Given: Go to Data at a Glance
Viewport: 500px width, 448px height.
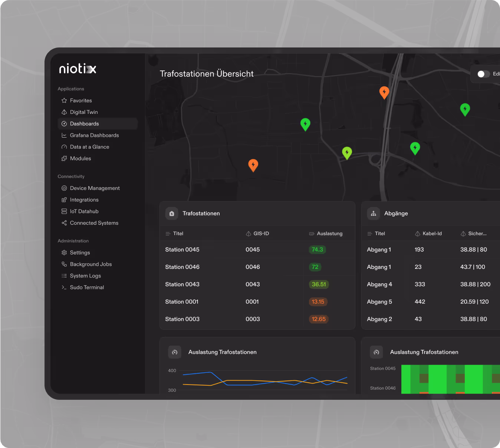Looking at the screenshot, I should pyautogui.click(x=89, y=147).
